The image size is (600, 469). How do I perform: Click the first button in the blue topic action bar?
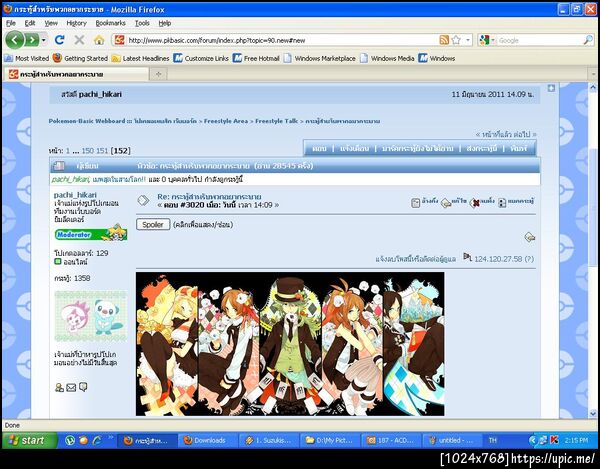pos(319,148)
